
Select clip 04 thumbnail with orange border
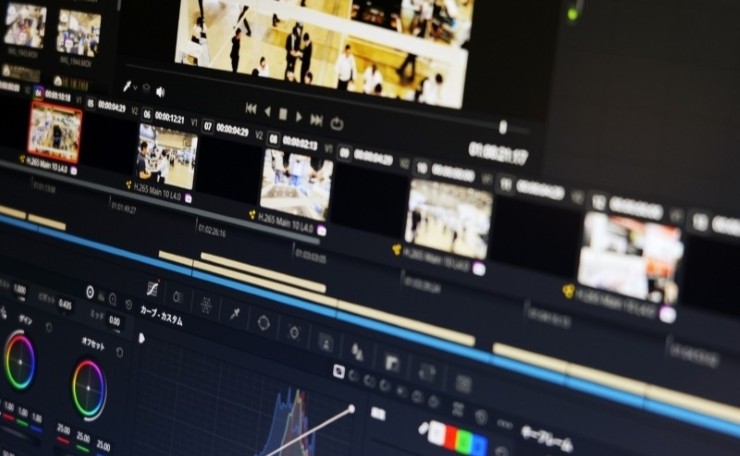click(54, 132)
